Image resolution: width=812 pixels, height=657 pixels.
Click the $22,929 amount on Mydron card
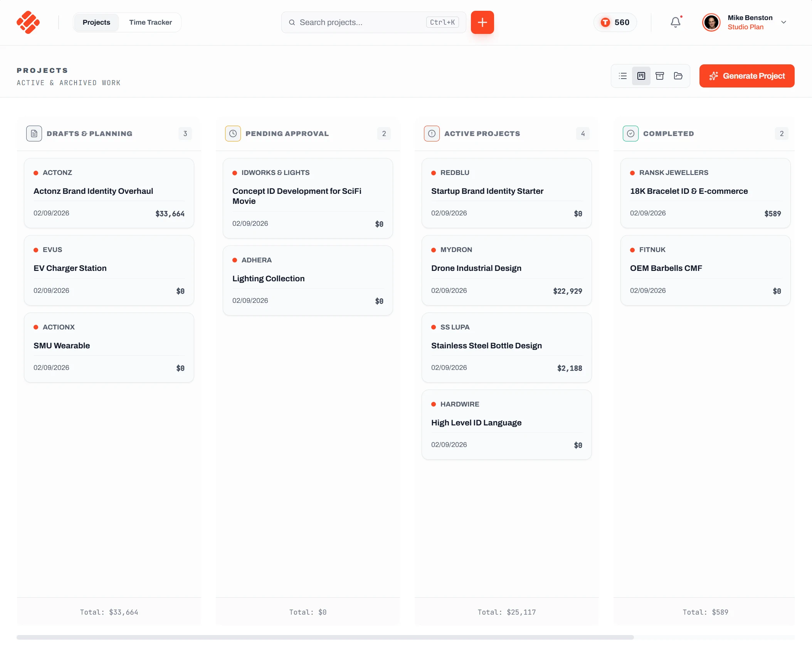coord(568,291)
